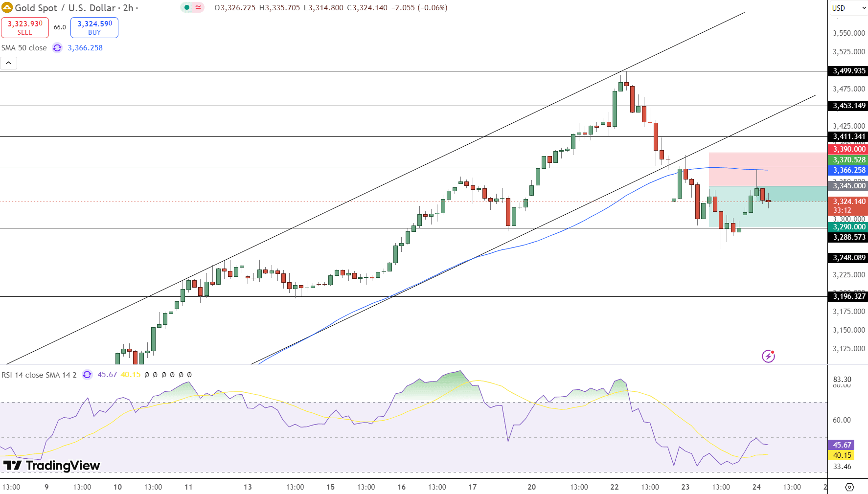868x494 pixels.
Task: Click the 33.46 RSI axis label
Action: pos(842,467)
